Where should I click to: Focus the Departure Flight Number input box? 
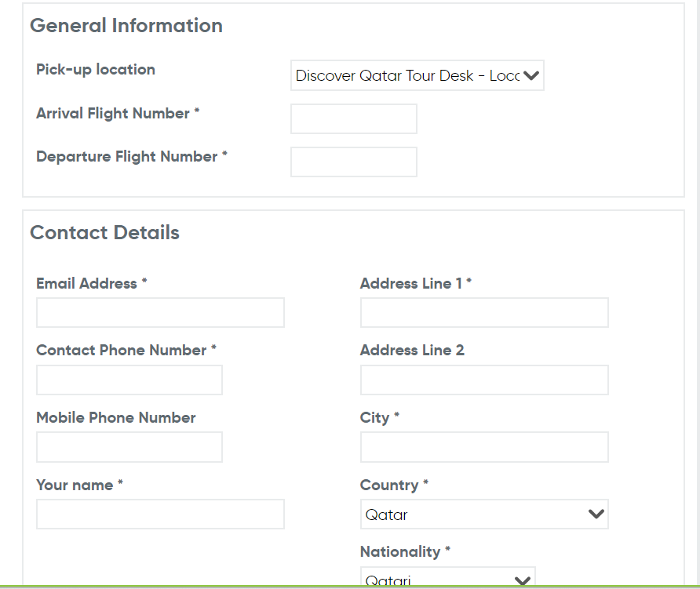353,162
